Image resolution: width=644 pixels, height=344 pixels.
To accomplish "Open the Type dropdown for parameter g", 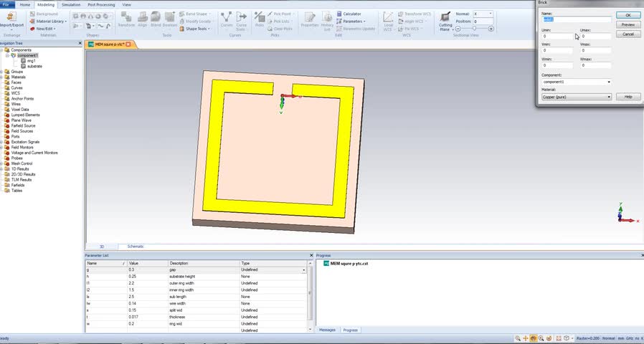I will [x=303, y=270].
